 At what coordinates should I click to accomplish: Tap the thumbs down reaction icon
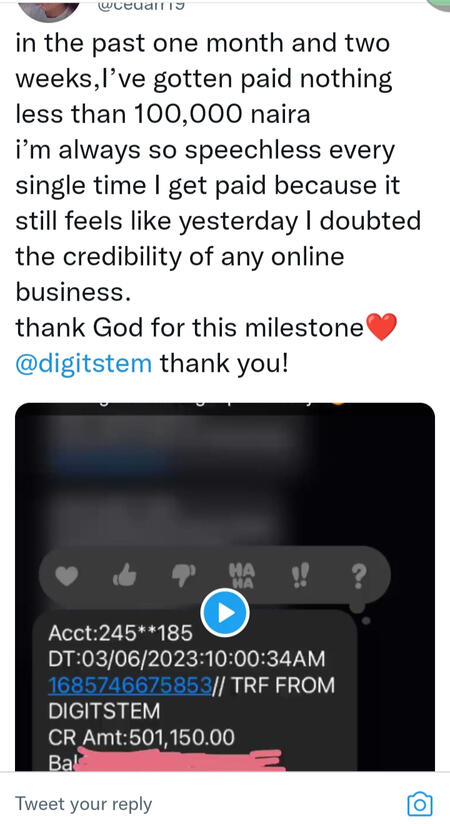tap(183, 577)
